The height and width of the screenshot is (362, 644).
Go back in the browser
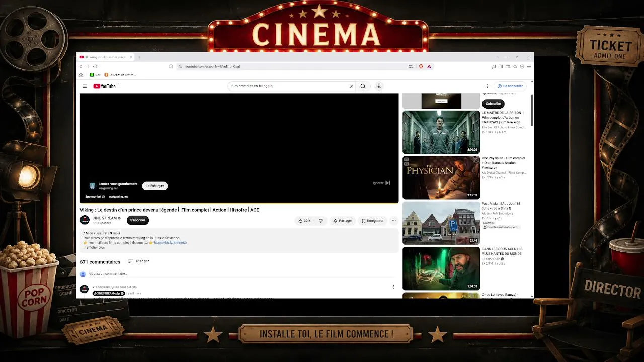pyautogui.click(x=81, y=66)
